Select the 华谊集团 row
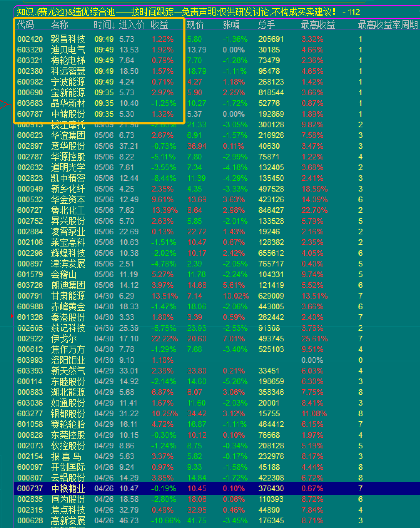420x529 pixels. 217,136
